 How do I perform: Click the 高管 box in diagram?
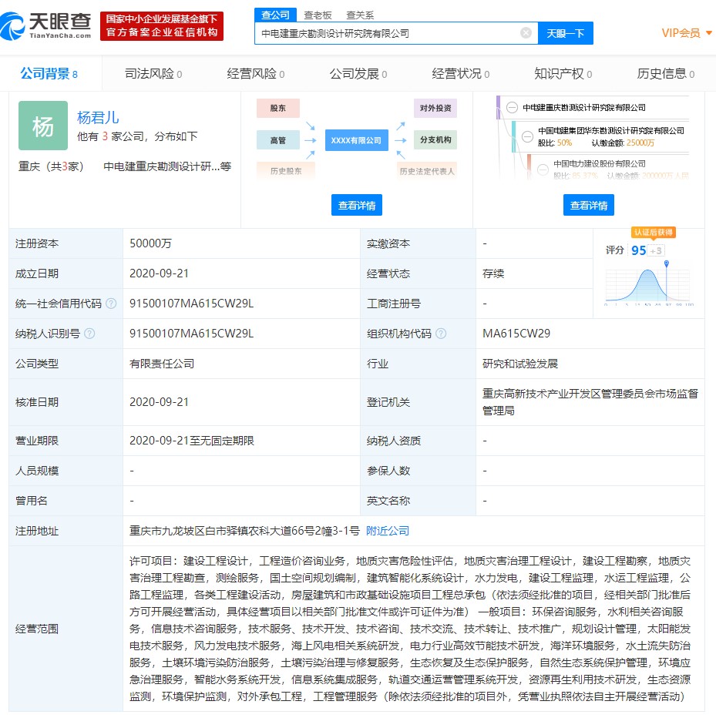click(278, 140)
